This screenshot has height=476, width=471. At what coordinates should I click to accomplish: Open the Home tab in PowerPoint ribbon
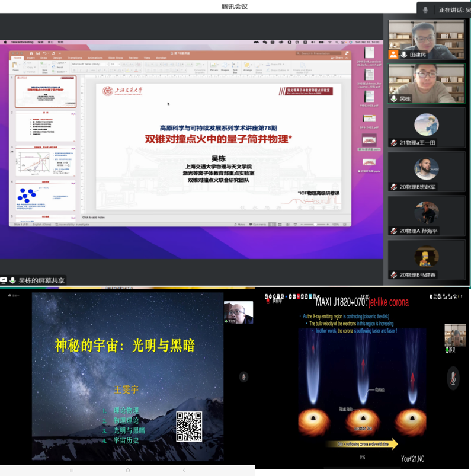point(18,57)
